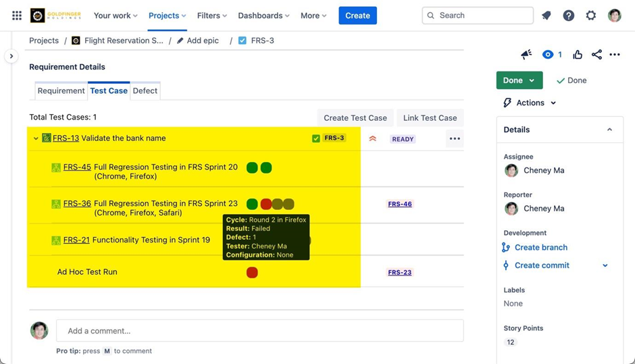Image resolution: width=635 pixels, height=364 pixels.
Task: Click the Add a comment field
Action: pos(259,331)
